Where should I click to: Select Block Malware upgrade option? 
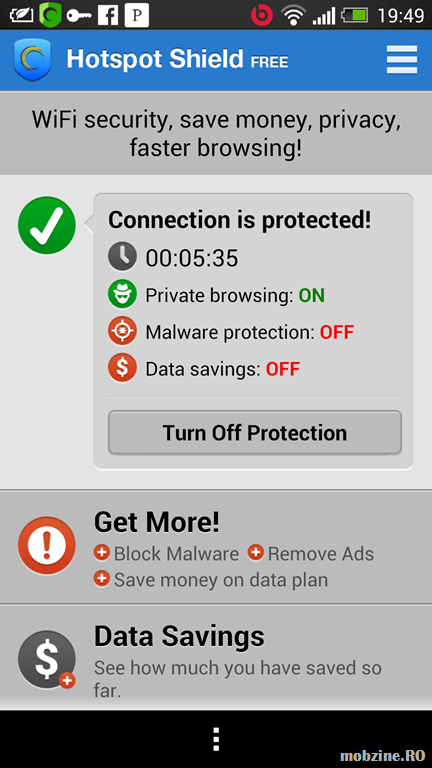tap(166, 554)
